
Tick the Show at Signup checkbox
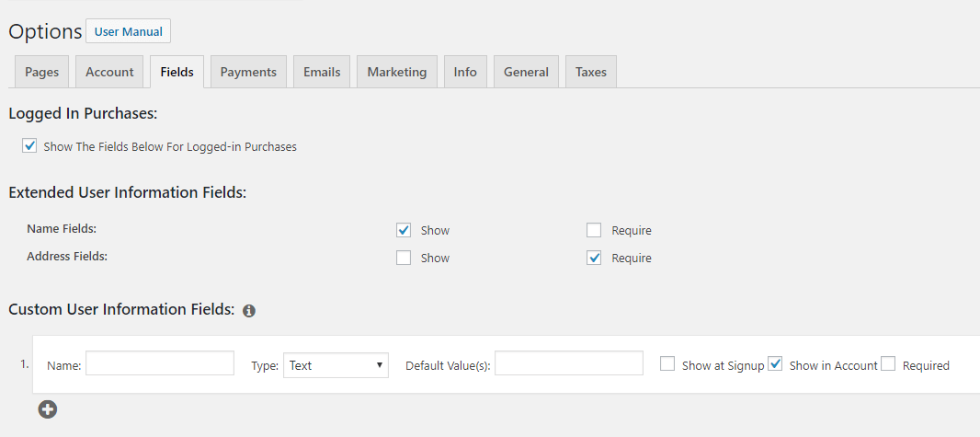(667, 363)
